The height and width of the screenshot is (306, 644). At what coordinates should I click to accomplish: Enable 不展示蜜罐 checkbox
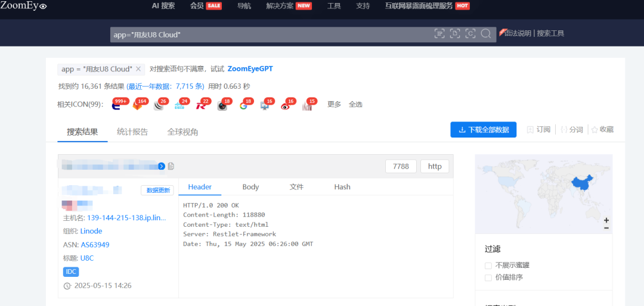(x=488, y=266)
